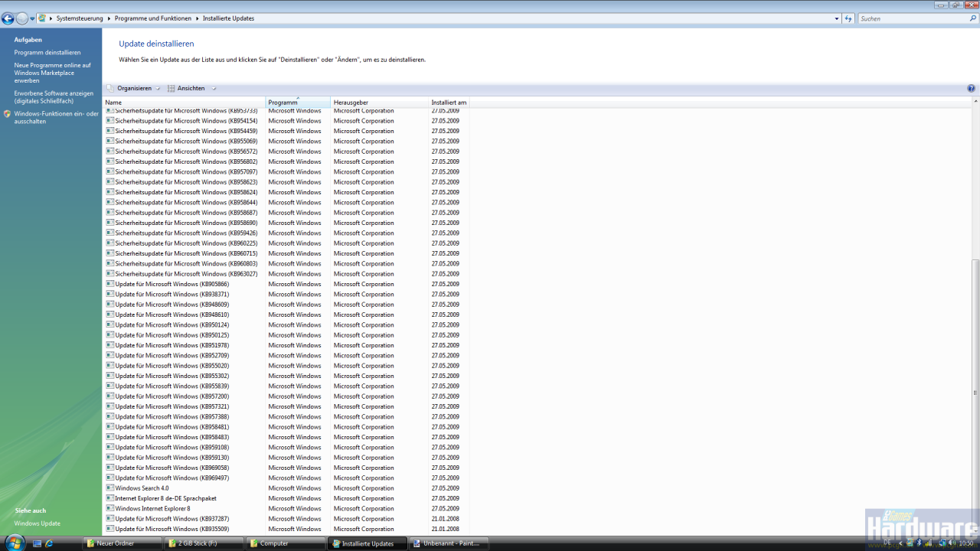The width and height of the screenshot is (980, 551).
Task: Click icon of Sicherheitsupdate KB958687
Action: (x=109, y=213)
